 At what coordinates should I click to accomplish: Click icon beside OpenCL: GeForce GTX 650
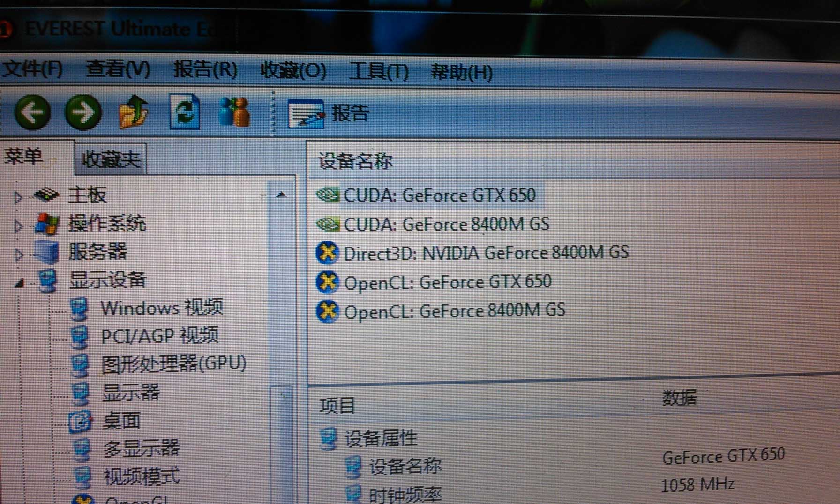[x=327, y=282]
